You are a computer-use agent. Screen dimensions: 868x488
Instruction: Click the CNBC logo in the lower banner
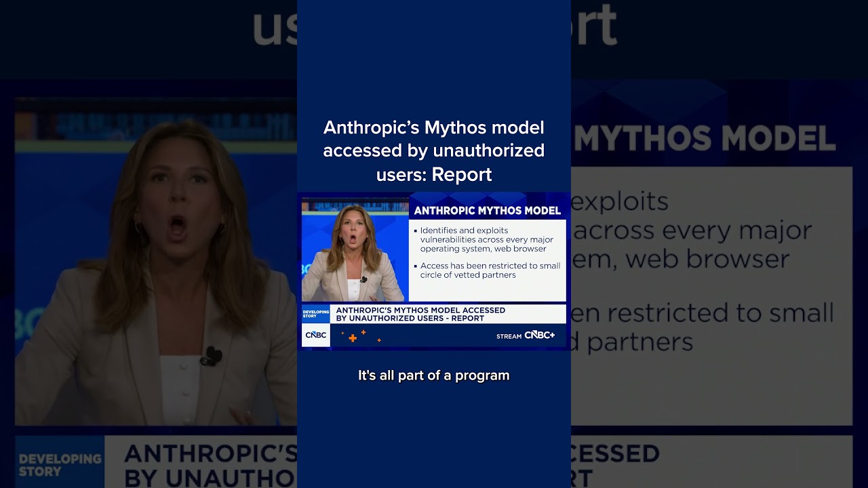315,335
